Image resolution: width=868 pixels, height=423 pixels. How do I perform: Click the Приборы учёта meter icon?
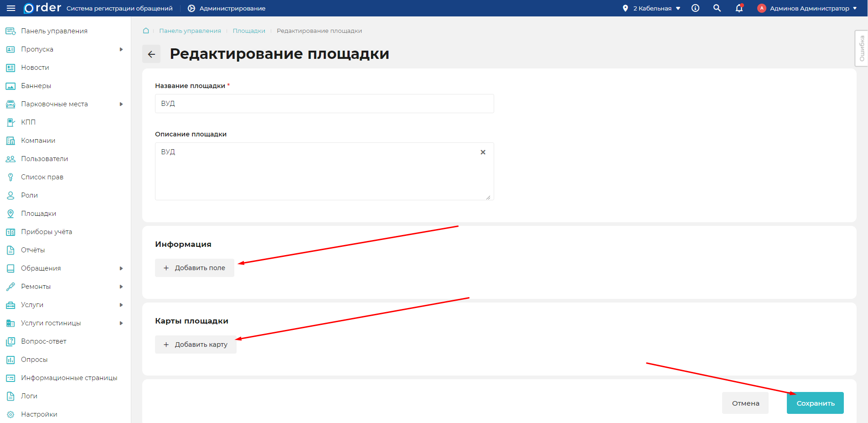(x=10, y=231)
